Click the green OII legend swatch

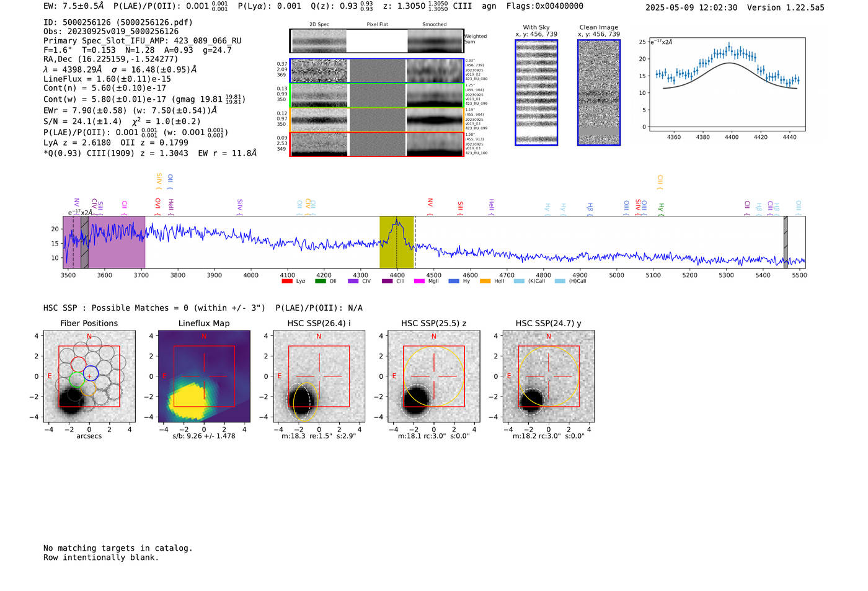[x=321, y=281]
